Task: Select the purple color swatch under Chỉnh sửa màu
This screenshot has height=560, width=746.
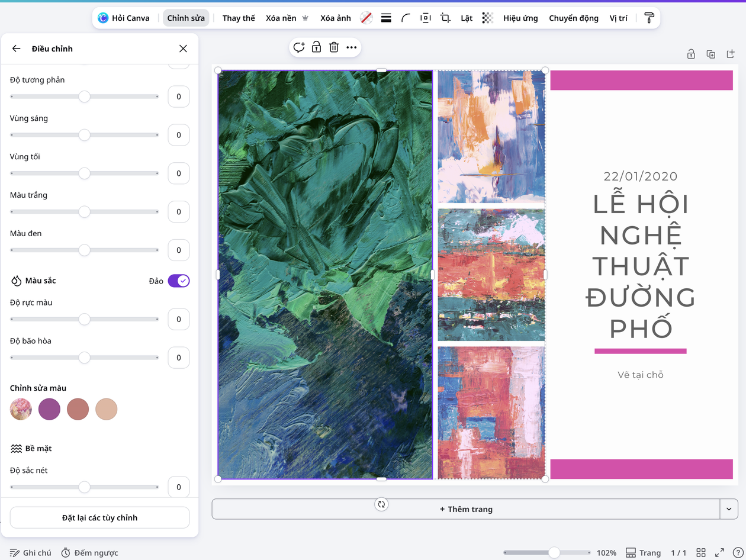Action: pos(49,409)
